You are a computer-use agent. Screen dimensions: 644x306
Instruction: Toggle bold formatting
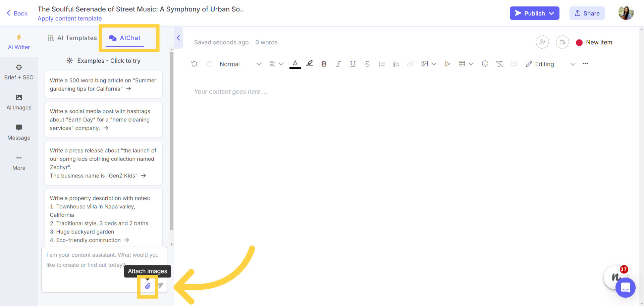click(x=324, y=64)
